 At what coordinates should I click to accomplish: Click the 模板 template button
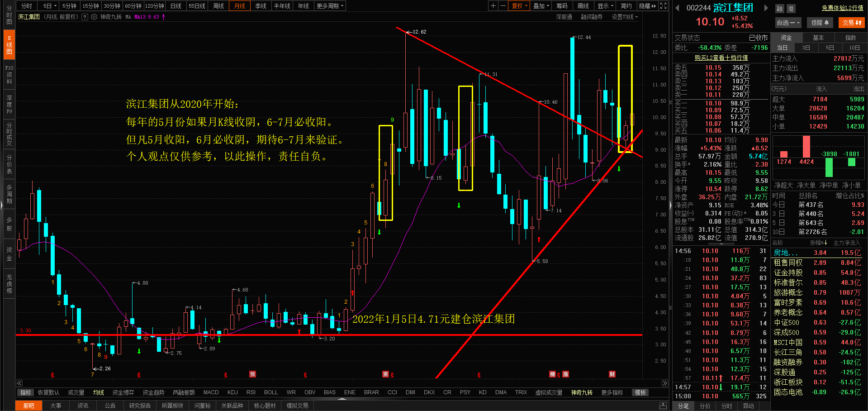pyautogui.click(x=640, y=392)
